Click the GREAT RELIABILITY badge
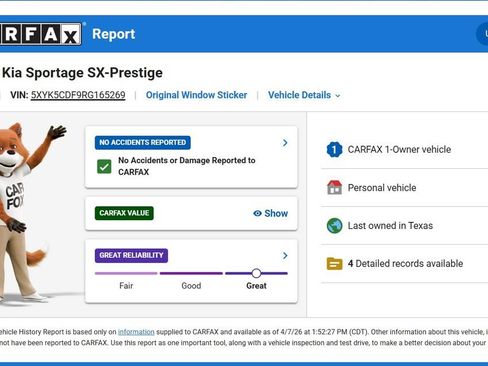Screen dimensions: 488x366 (x=131, y=255)
